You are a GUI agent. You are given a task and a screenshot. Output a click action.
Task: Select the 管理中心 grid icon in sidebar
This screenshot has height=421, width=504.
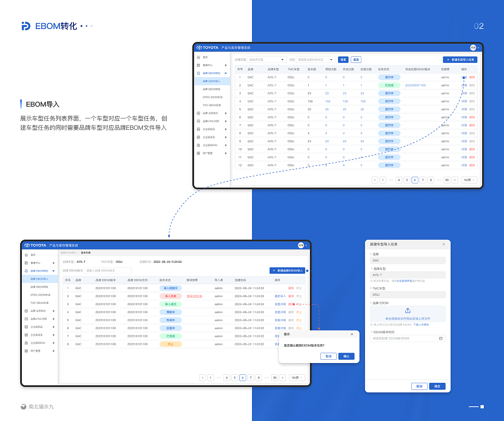(x=198, y=65)
